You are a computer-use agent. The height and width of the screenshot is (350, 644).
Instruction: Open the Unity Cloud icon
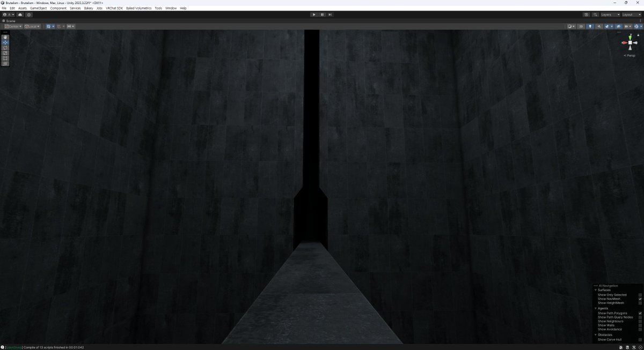[x=20, y=14]
